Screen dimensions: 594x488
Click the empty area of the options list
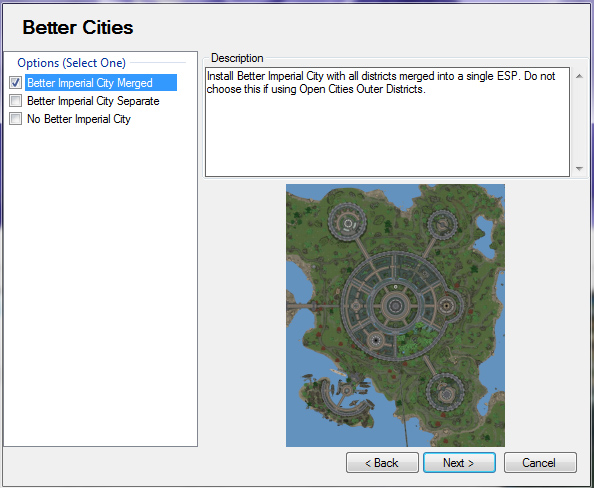(x=100, y=284)
